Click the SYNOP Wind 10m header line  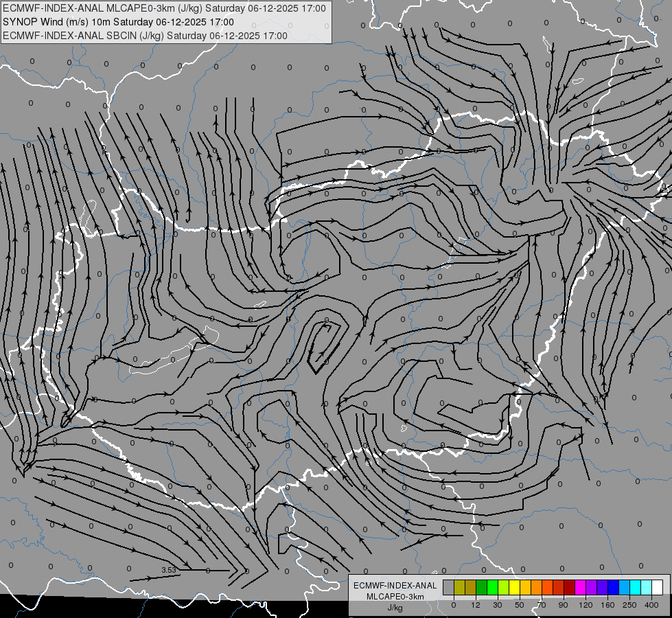118,22
